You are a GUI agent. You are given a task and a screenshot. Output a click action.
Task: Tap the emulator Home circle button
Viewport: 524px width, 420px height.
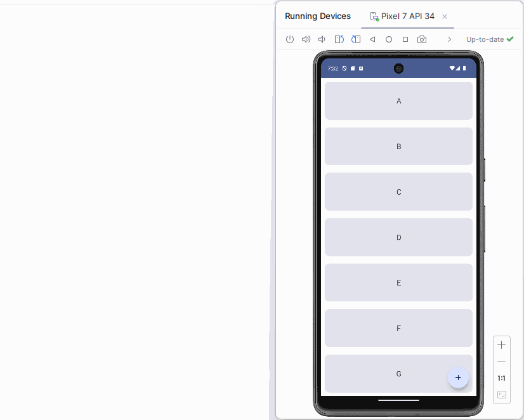coord(389,39)
